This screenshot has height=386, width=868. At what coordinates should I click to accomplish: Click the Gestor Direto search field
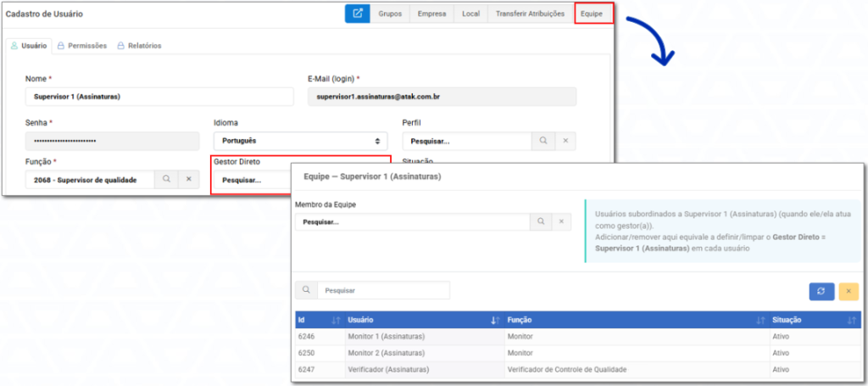(x=253, y=180)
